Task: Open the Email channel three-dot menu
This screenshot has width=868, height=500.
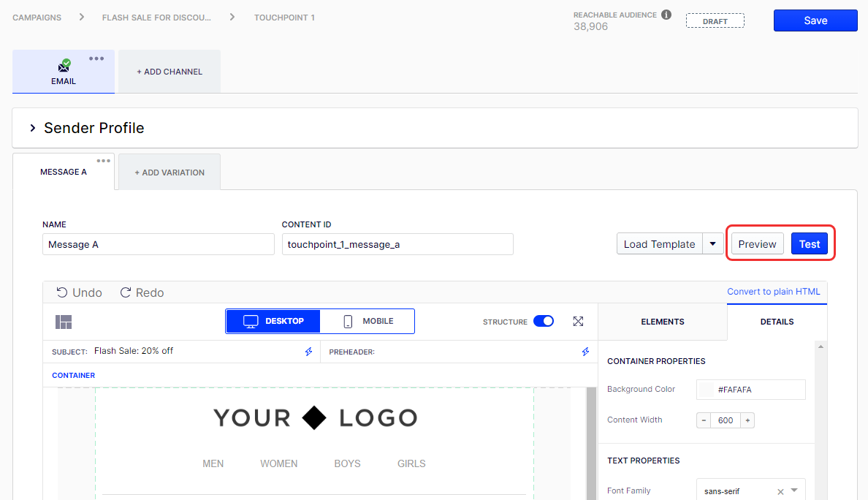Action: (x=96, y=58)
